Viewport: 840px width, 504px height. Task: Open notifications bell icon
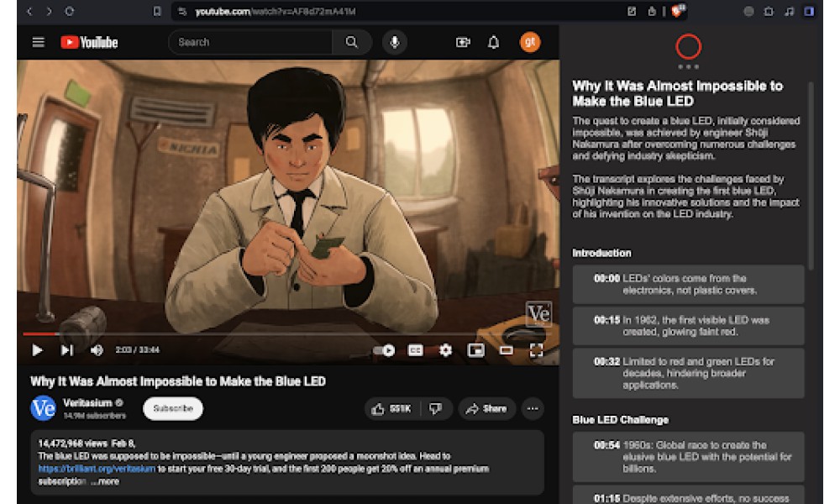point(493,42)
